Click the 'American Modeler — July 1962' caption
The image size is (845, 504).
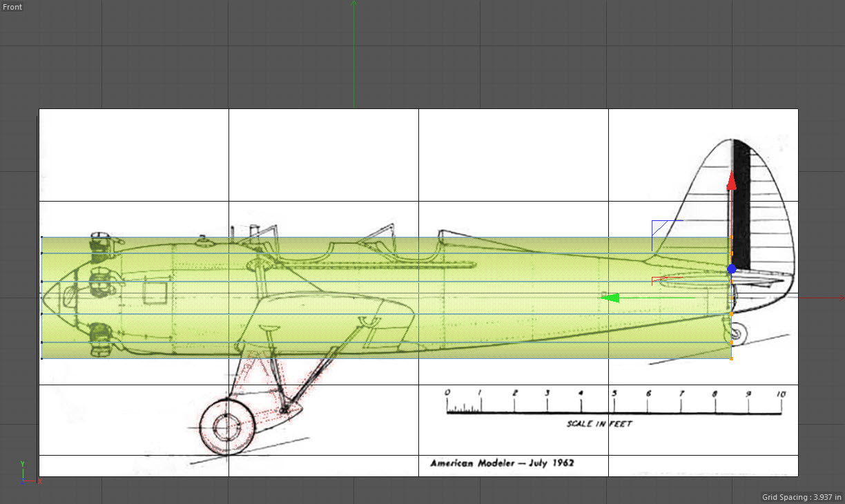pos(502,463)
